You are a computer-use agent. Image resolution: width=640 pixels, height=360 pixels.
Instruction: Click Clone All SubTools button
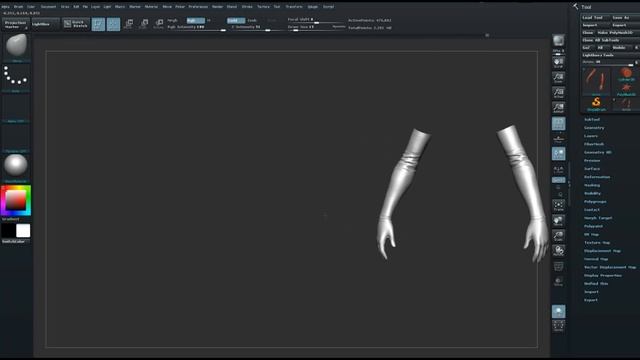(x=611, y=40)
